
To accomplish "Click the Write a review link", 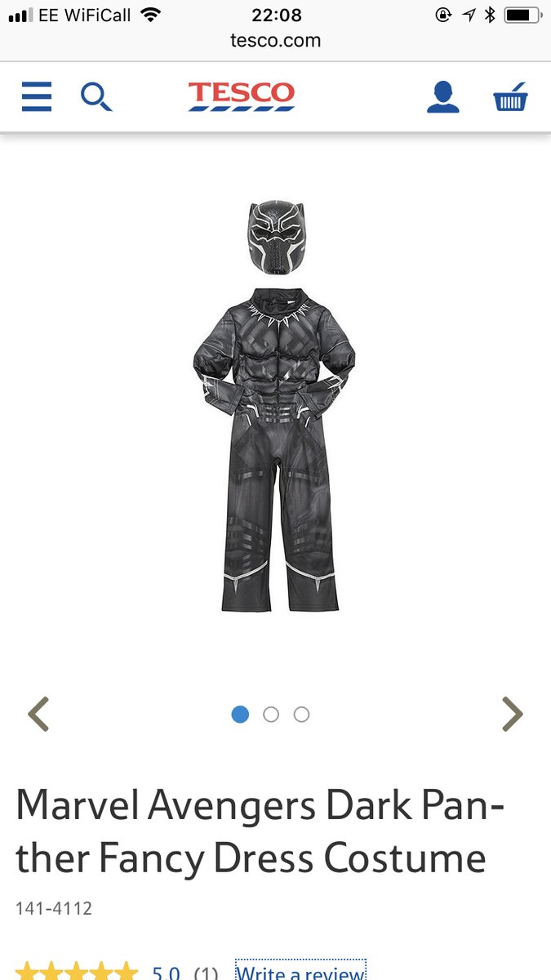I will click(300, 972).
